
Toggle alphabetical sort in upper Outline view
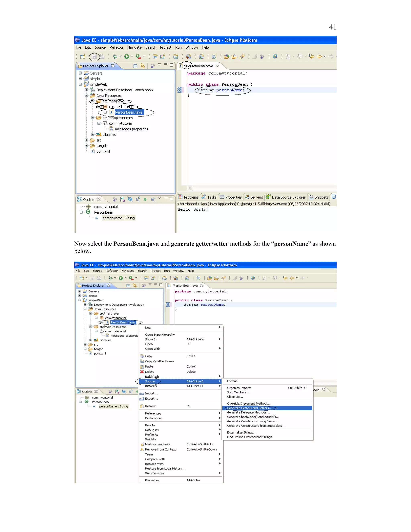[x=122, y=199]
